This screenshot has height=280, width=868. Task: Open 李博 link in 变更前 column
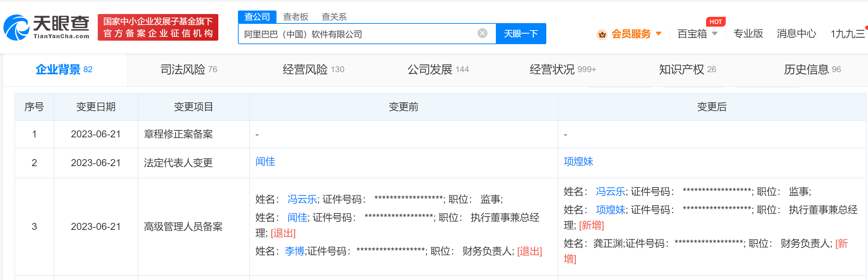[295, 251]
